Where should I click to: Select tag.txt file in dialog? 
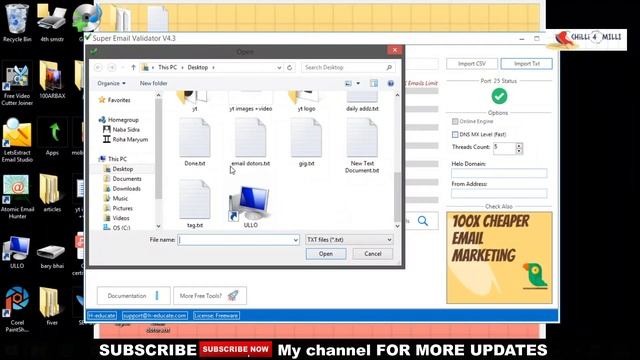pyautogui.click(x=195, y=204)
